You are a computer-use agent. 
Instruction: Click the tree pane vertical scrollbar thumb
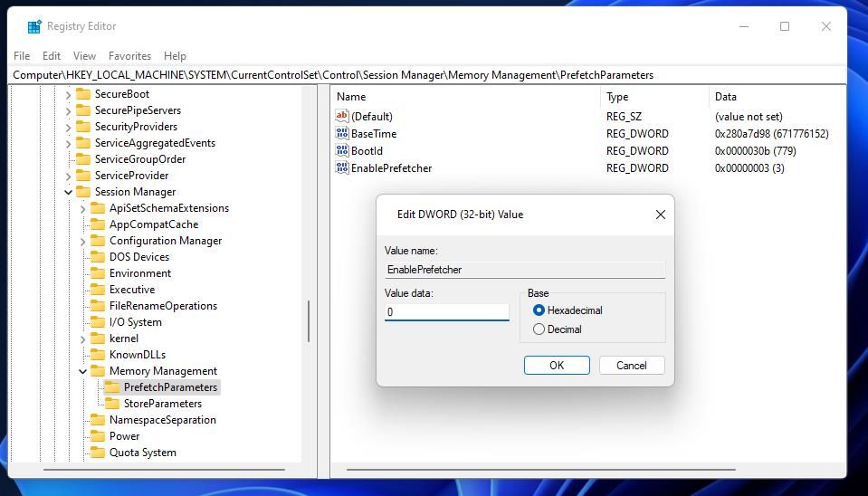(309, 321)
